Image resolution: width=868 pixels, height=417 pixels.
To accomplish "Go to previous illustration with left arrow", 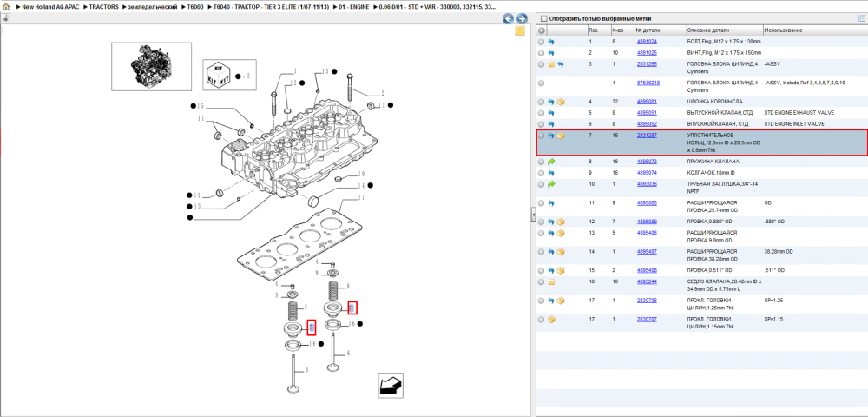I will click(508, 19).
